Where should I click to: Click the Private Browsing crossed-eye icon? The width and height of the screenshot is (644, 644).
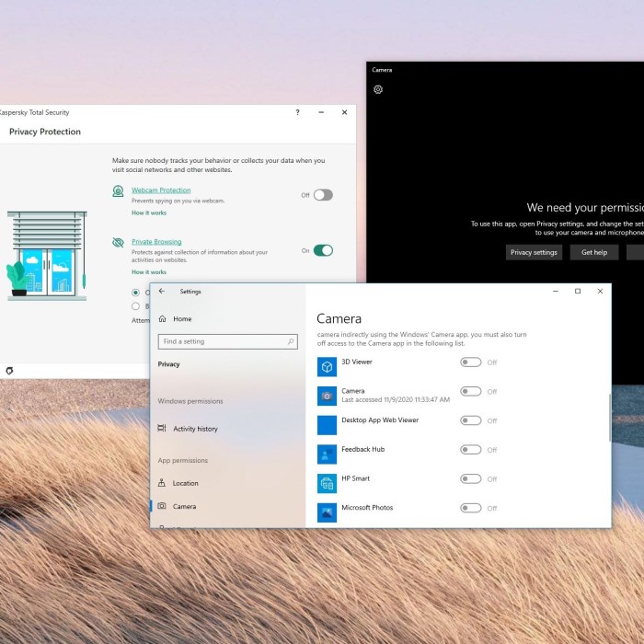coord(118,243)
